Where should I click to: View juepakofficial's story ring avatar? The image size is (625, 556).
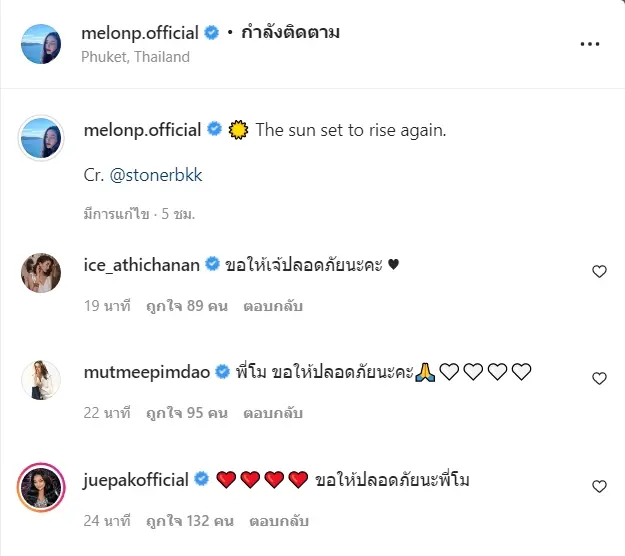pos(42,486)
